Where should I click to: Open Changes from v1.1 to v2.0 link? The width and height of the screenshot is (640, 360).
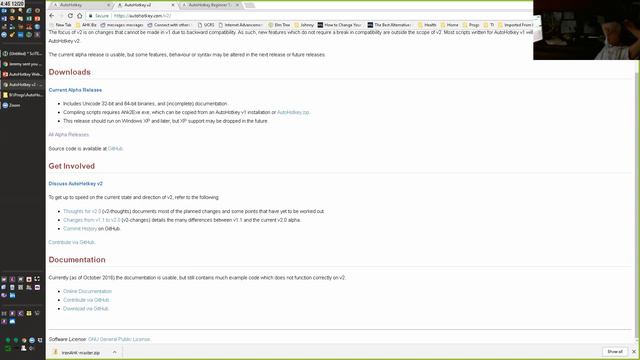92,220
